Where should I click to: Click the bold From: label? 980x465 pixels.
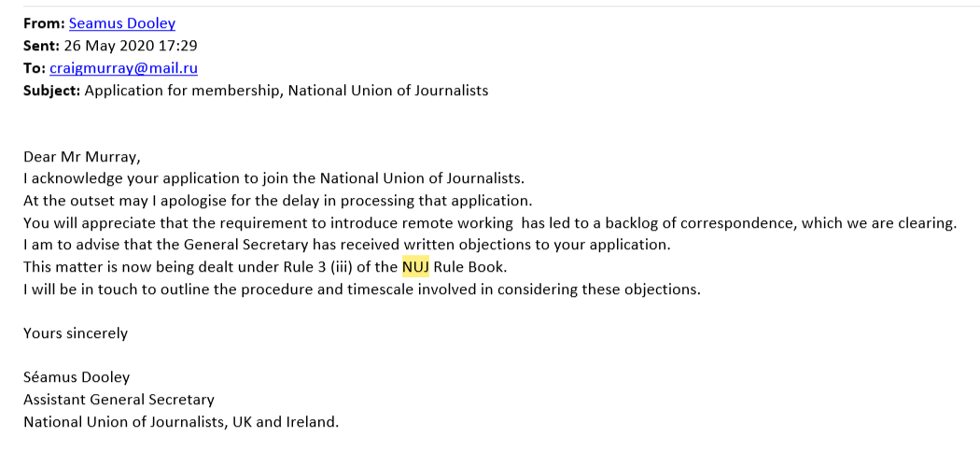[x=45, y=23]
